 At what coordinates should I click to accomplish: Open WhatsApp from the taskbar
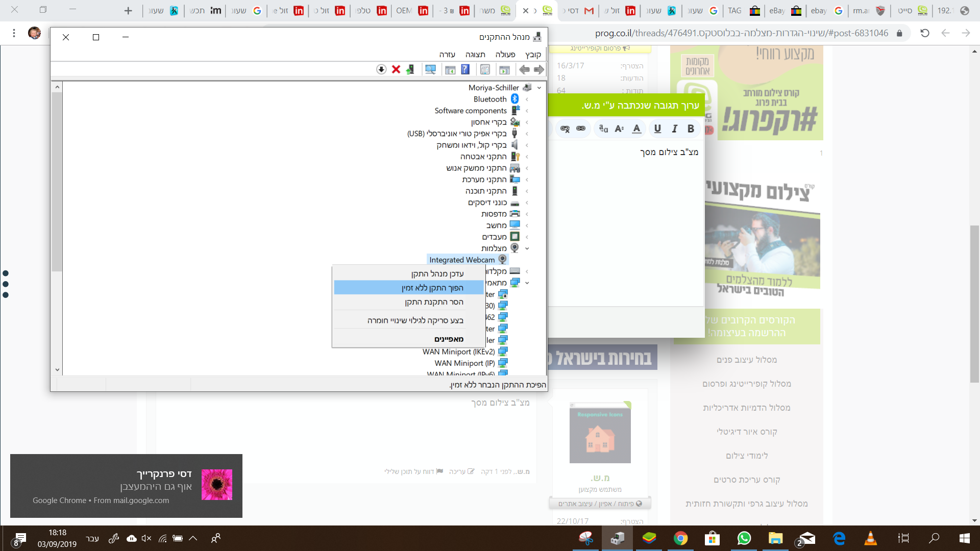744,538
